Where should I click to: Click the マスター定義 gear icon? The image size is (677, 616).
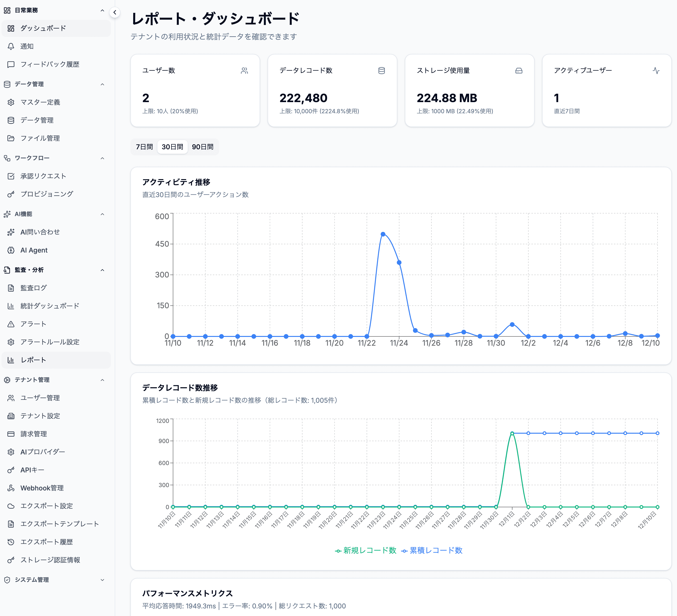pyautogui.click(x=11, y=102)
